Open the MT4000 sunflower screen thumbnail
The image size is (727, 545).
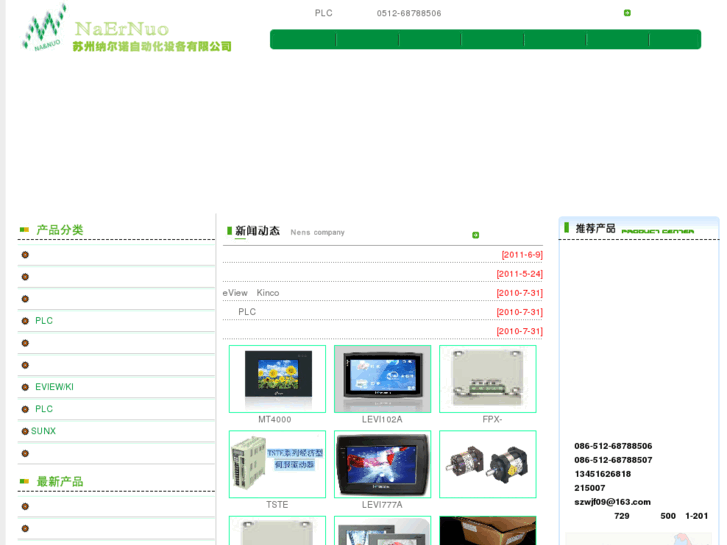point(277,379)
